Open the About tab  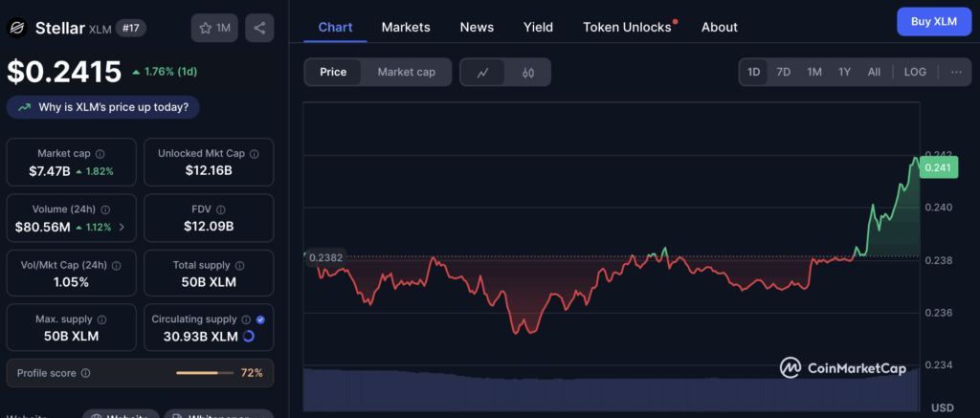point(720,28)
